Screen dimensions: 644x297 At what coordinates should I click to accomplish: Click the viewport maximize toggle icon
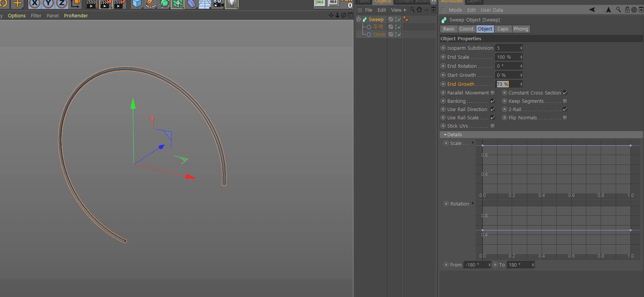click(x=350, y=15)
